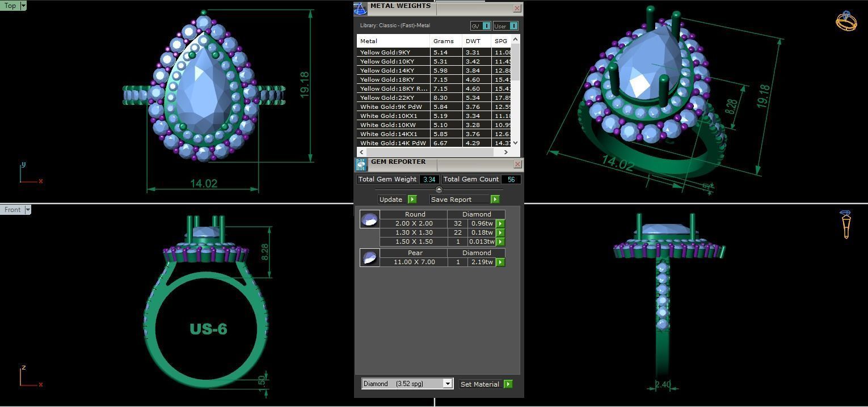The image size is (868, 407).
Task: Select the Yellow Gold:9KY row
Action: (x=434, y=52)
